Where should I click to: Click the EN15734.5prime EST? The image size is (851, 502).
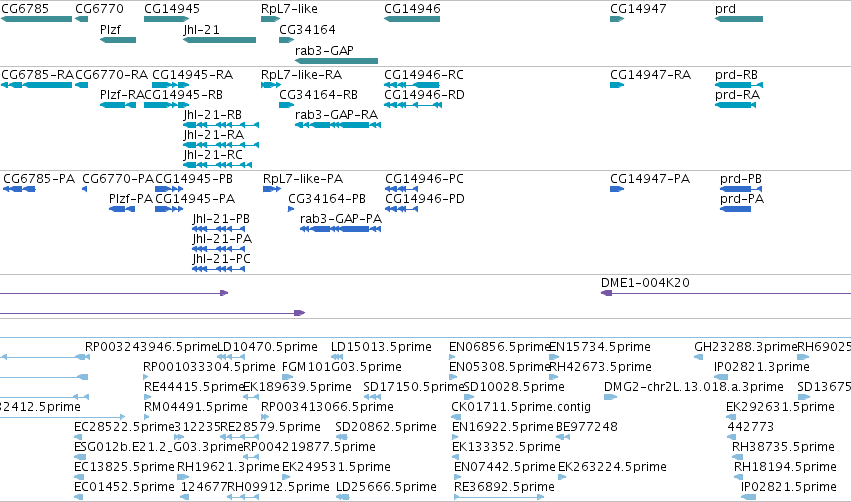[554, 357]
